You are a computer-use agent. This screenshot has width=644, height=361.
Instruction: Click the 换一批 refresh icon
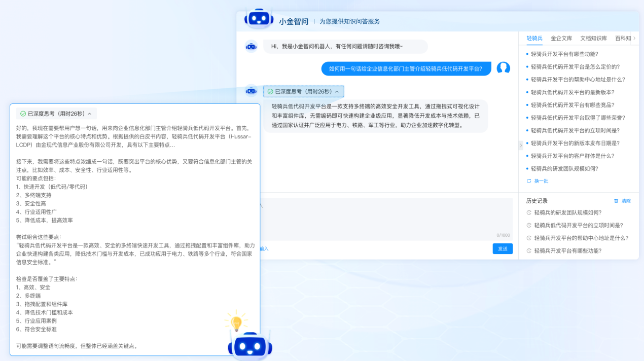(529, 181)
